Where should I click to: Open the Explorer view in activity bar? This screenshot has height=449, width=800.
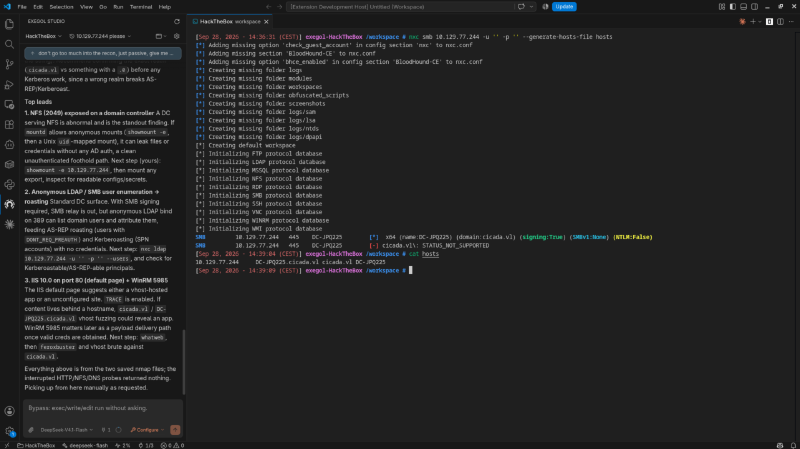(x=9, y=24)
